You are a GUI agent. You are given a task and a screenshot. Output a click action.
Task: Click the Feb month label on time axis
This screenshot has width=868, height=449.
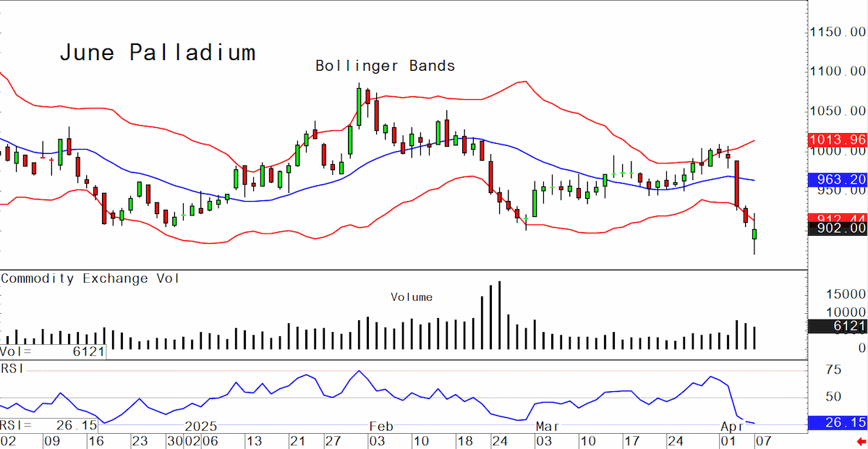click(380, 427)
